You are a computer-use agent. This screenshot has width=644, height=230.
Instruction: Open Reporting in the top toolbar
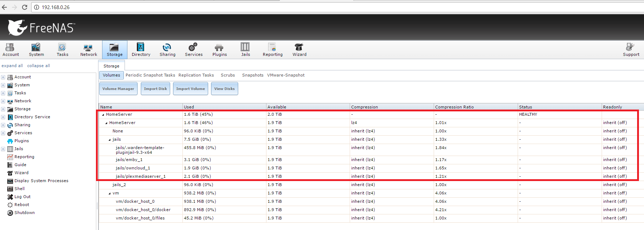pyautogui.click(x=273, y=50)
